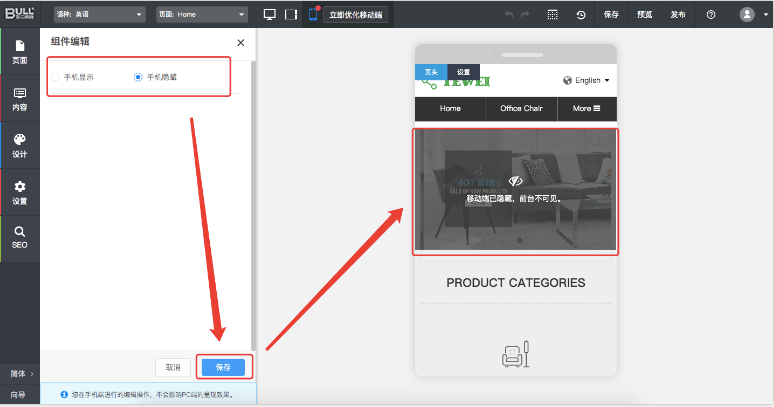Open the 页面 Home page dropdown
The height and width of the screenshot is (407, 774).
pyautogui.click(x=200, y=15)
